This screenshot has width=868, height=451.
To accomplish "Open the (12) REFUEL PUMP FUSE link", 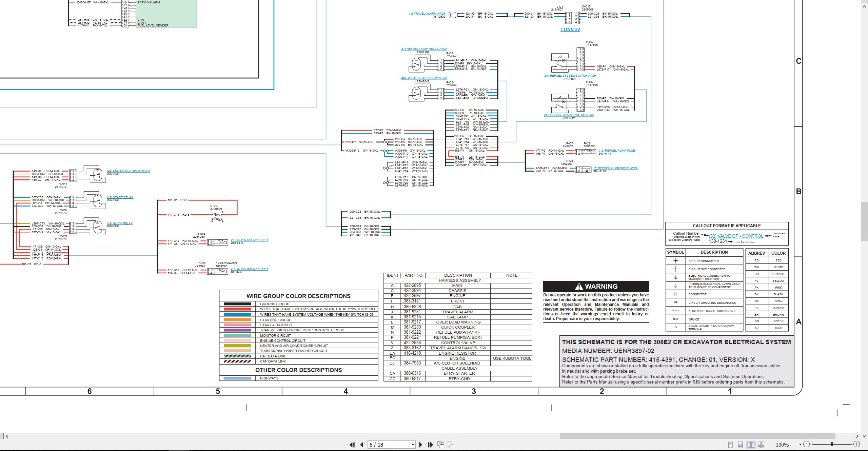I will click(x=617, y=151).
